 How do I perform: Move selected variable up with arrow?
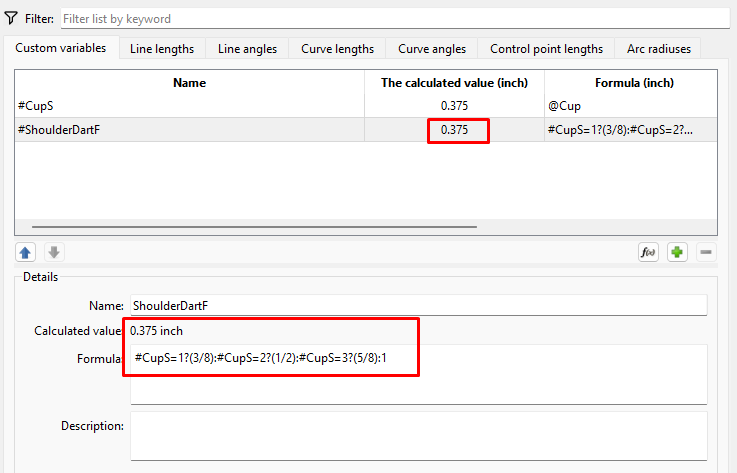pos(26,253)
